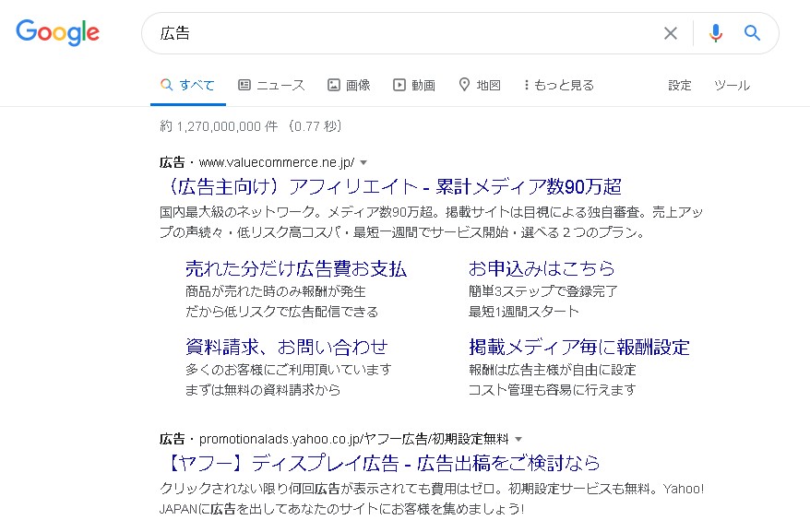Expand dropdown arrow beside valuecommerce.ne.jp URL
This screenshot has width=810, height=532.
tap(363, 162)
